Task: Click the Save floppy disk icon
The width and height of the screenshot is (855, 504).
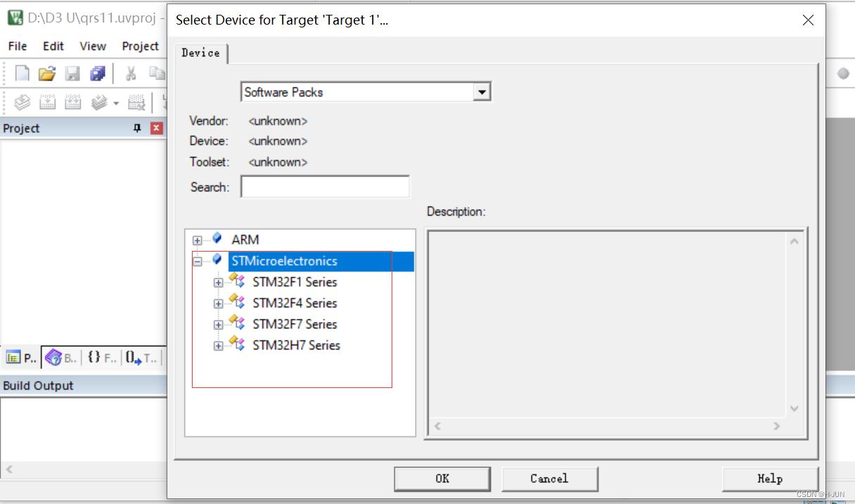Action: click(x=72, y=73)
